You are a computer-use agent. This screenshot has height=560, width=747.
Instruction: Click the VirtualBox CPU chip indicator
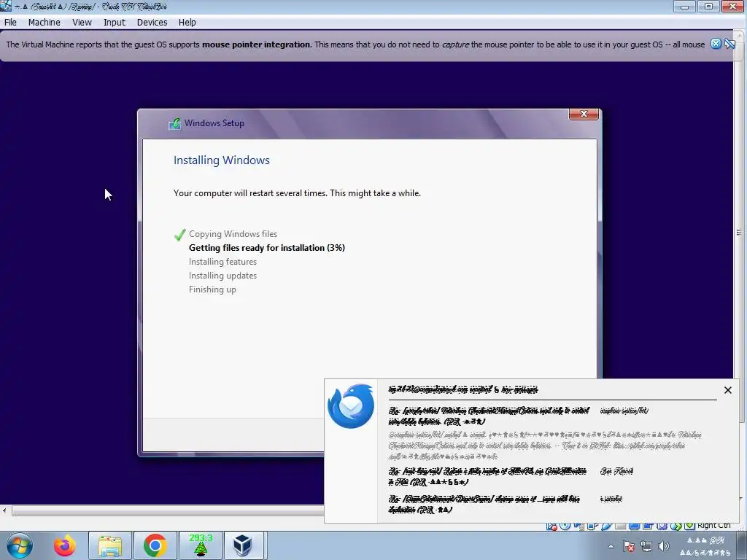pyautogui.click(x=662, y=526)
